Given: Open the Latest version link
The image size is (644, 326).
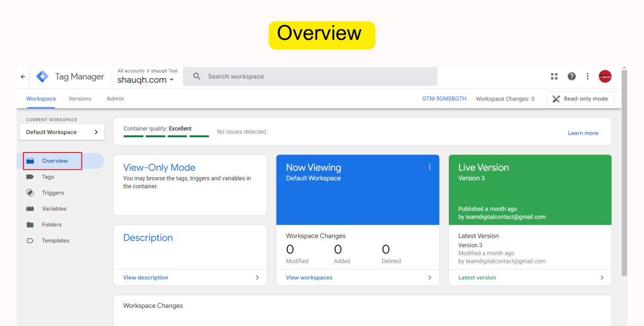Looking at the screenshot, I should (x=477, y=278).
